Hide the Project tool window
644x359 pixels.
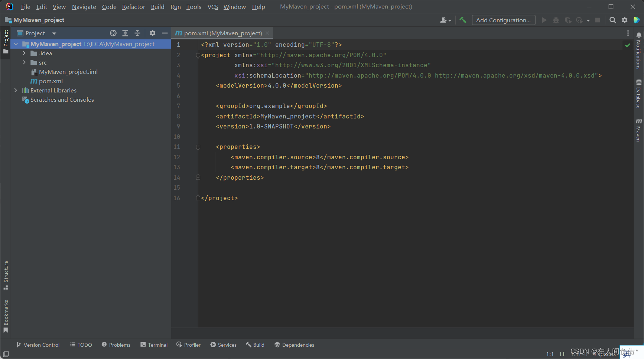tap(165, 33)
